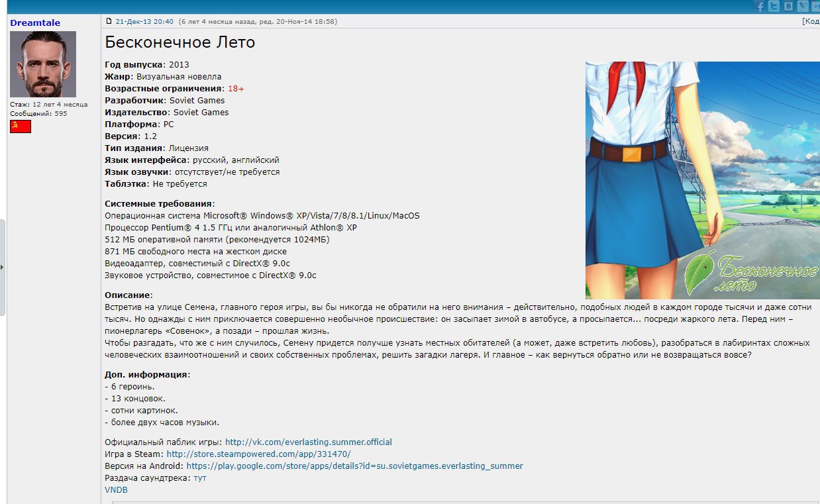Open Dreamtale's avatar picture
This screenshot has height=504, width=820.
(x=43, y=64)
